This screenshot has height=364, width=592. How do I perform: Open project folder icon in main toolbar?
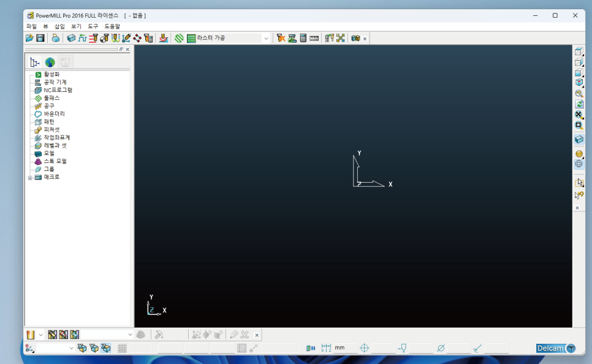click(29, 38)
